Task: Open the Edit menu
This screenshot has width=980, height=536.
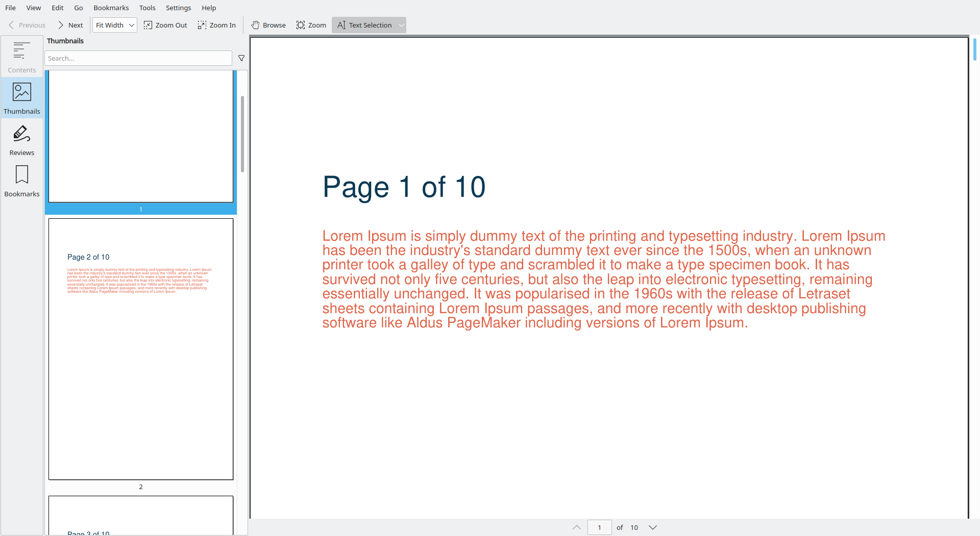Action: pos(58,8)
